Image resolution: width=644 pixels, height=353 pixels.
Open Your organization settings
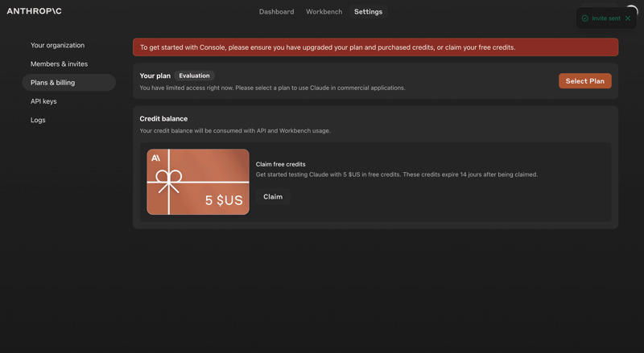[57, 45]
